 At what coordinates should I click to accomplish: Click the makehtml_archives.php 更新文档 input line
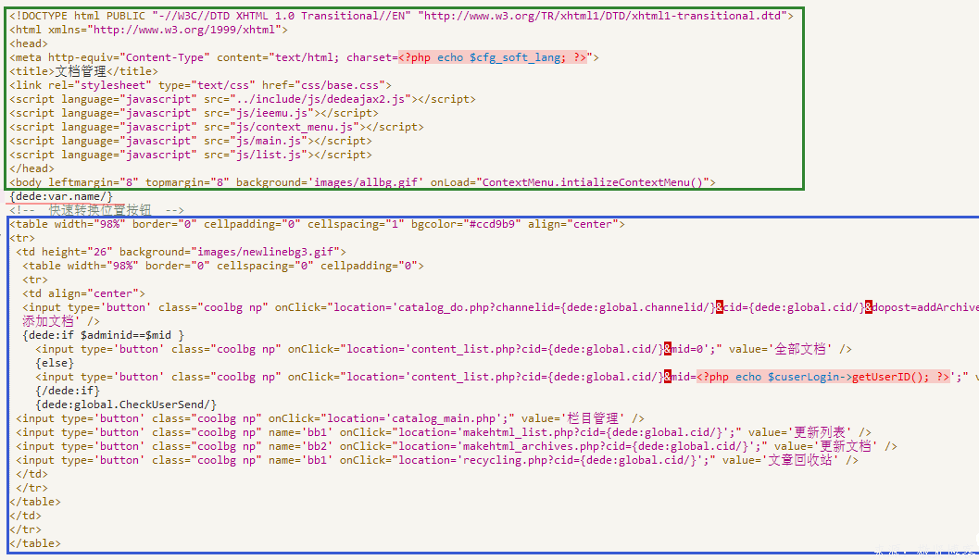click(457, 446)
